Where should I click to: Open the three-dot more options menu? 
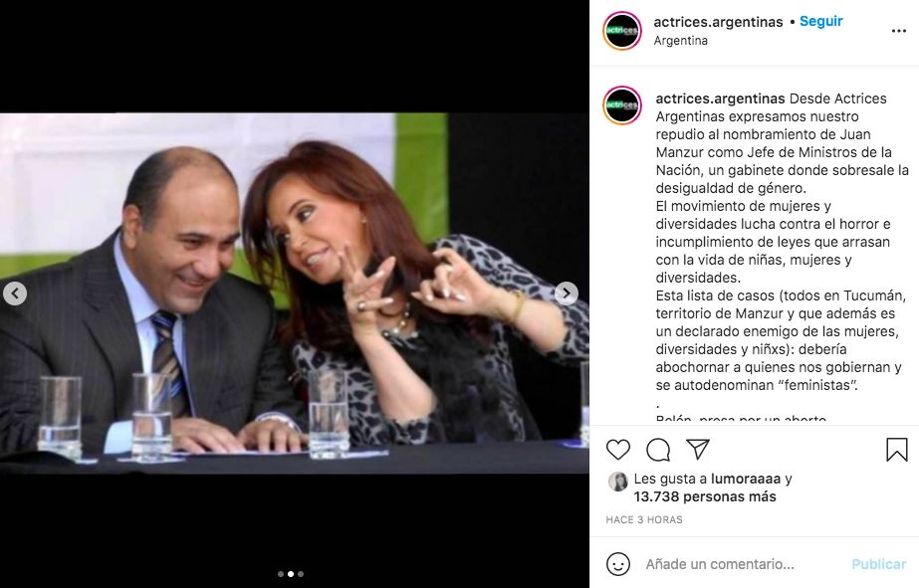pos(898,31)
